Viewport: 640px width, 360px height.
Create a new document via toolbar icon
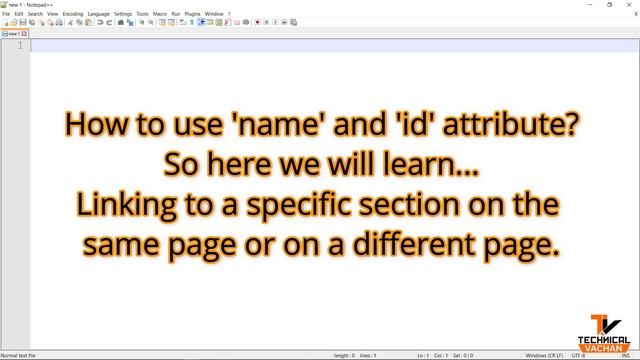click(5, 22)
